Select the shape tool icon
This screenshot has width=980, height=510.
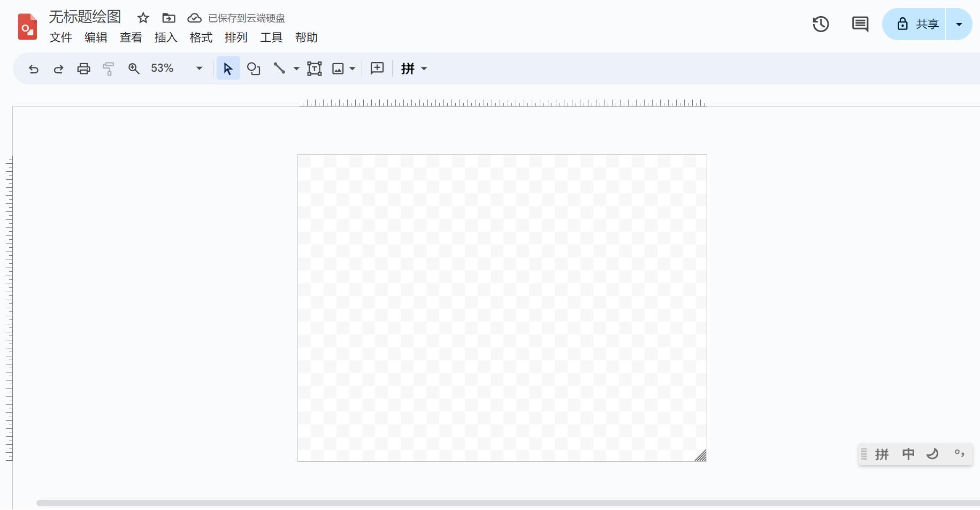click(x=254, y=68)
